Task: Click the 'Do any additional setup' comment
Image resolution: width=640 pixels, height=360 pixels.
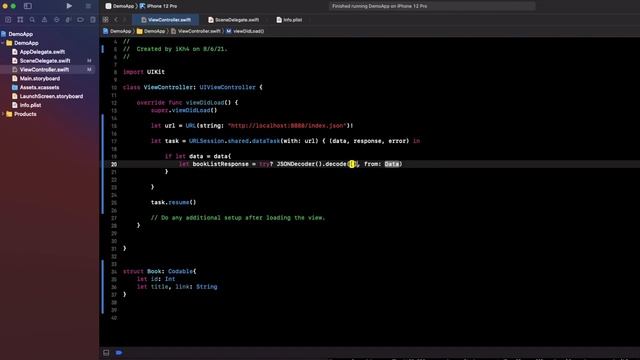Action: [x=238, y=218]
